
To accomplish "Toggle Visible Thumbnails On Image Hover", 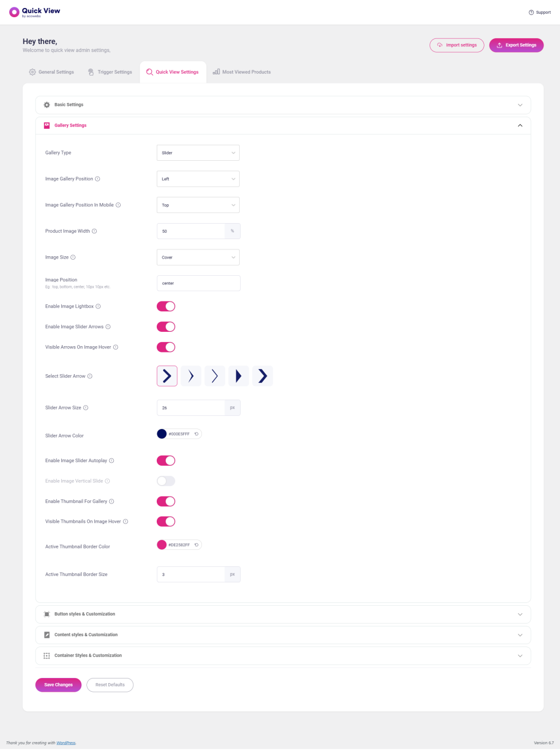I will 166,521.
